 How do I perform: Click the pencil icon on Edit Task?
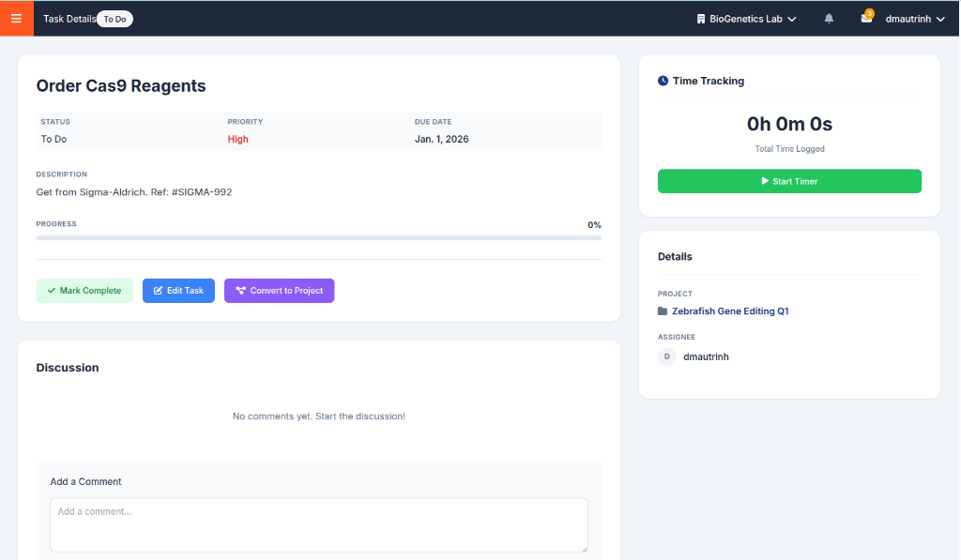[159, 290]
